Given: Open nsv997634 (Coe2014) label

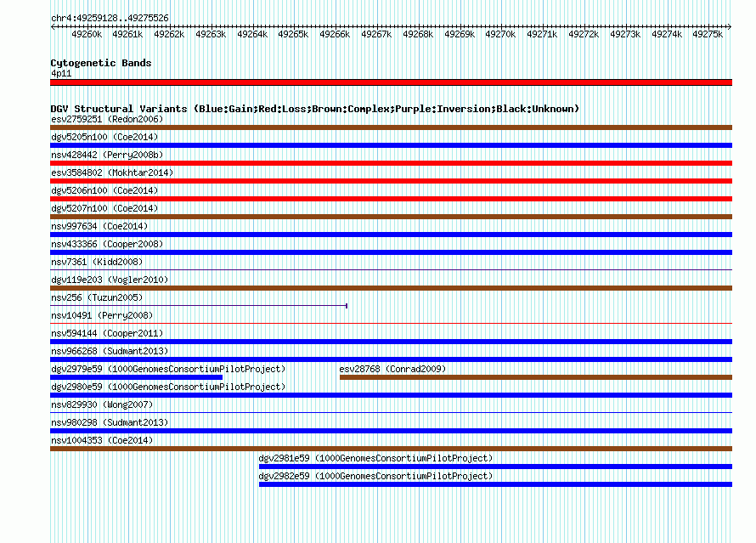Looking at the screenshot, I should 99,226.
